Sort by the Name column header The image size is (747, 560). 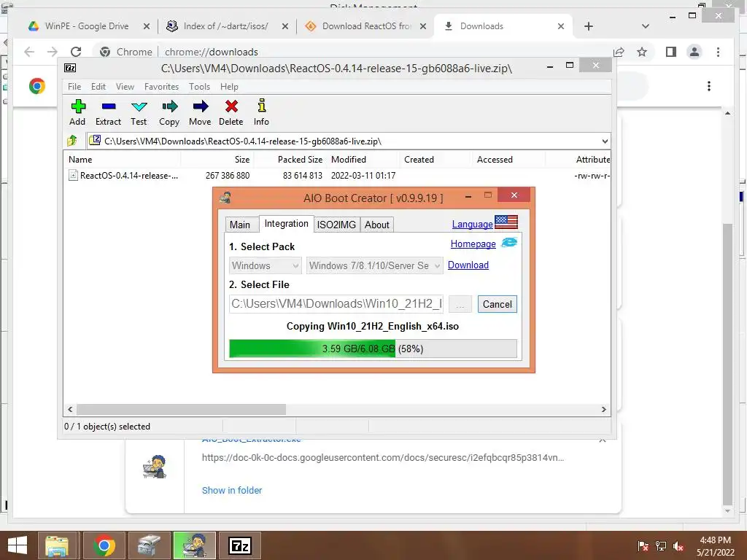pyautogui.click(x=122, y=160)
